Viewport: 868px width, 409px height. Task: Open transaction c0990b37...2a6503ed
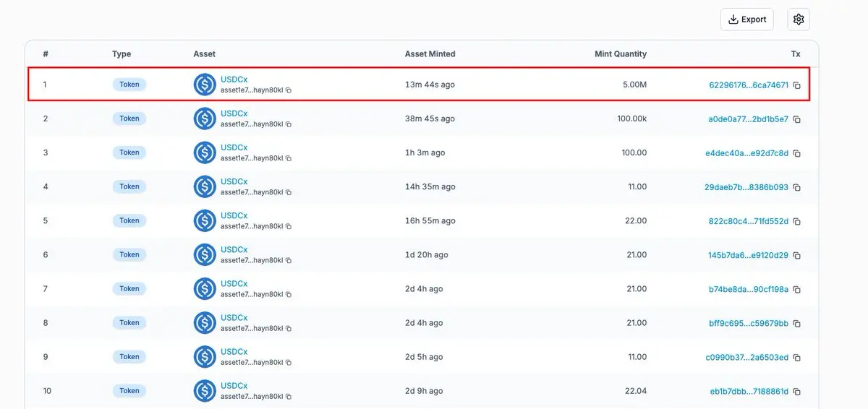pyautogui.click(x=747, y=357)
